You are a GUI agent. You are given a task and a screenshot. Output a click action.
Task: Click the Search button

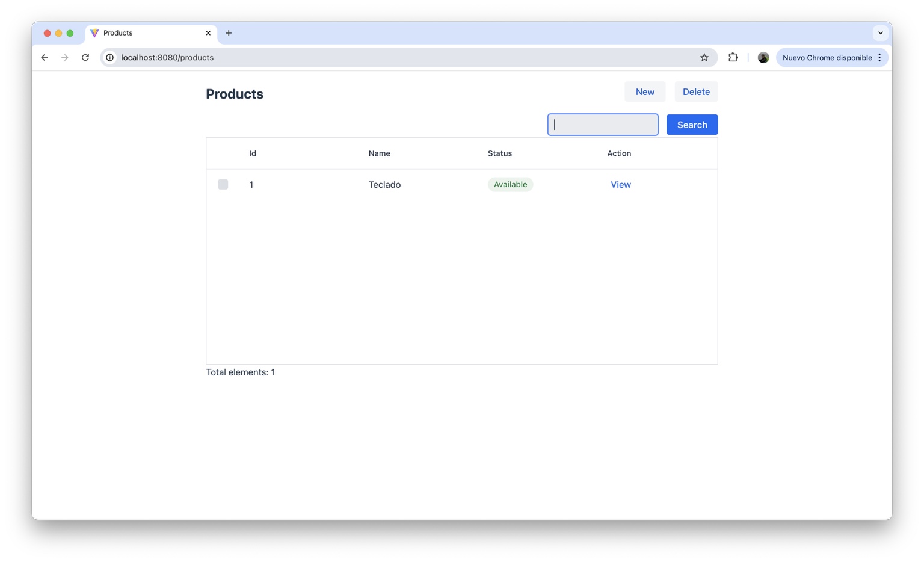[692, 124]
